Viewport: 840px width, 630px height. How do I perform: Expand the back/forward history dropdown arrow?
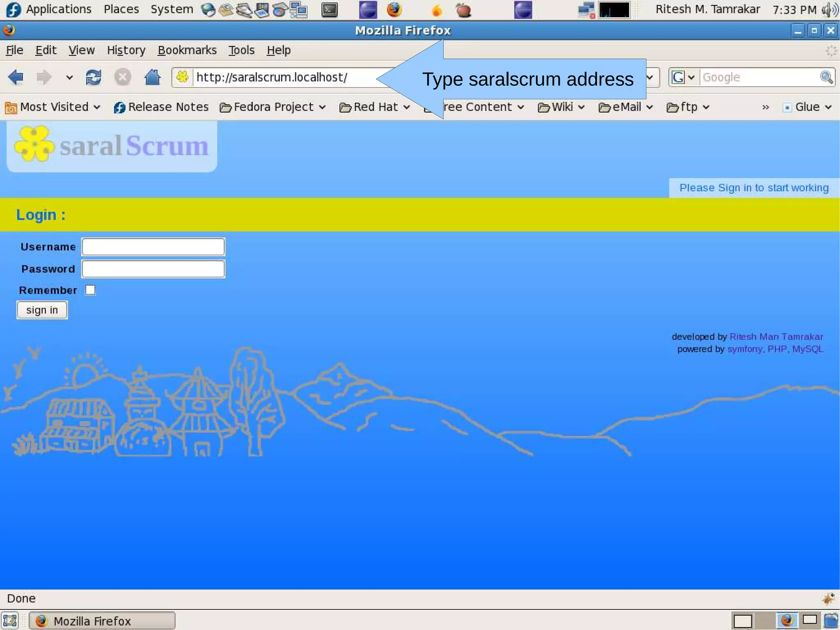click(x=69, y=77)
